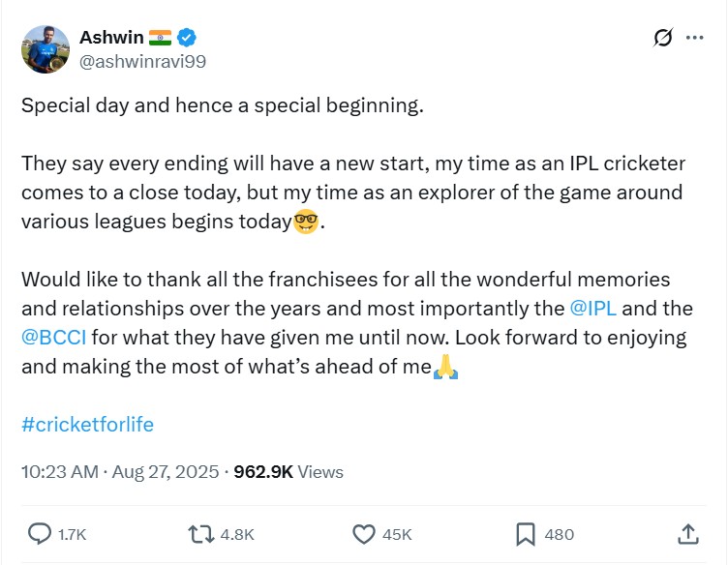
Task: Click the 45K likes count
Action: [x=398, y=534]
